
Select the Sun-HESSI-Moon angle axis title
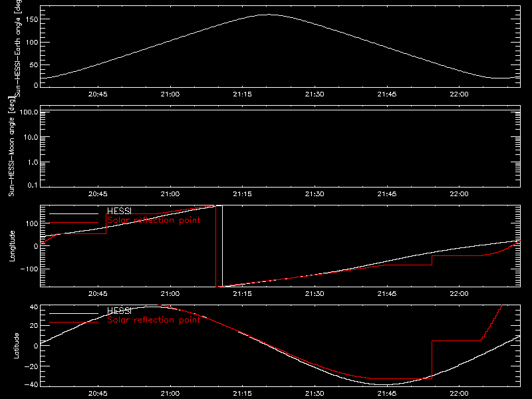pyautogui.click(x=12, y=146)
